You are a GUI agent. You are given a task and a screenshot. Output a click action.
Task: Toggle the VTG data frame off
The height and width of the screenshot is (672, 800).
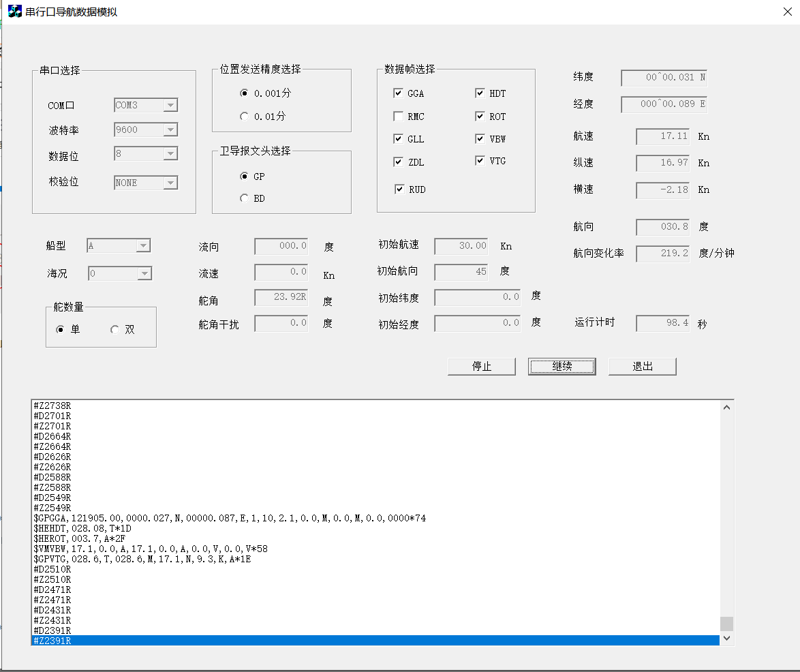click(480, 161)
